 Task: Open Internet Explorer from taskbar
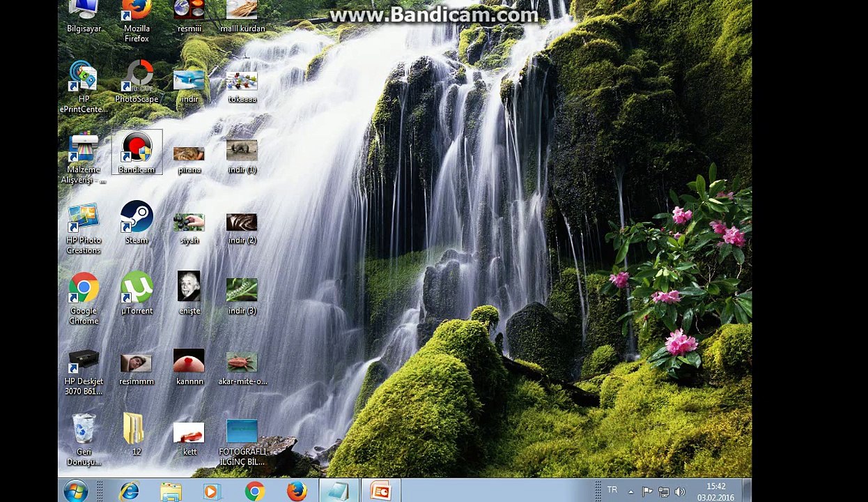[129, 491]
